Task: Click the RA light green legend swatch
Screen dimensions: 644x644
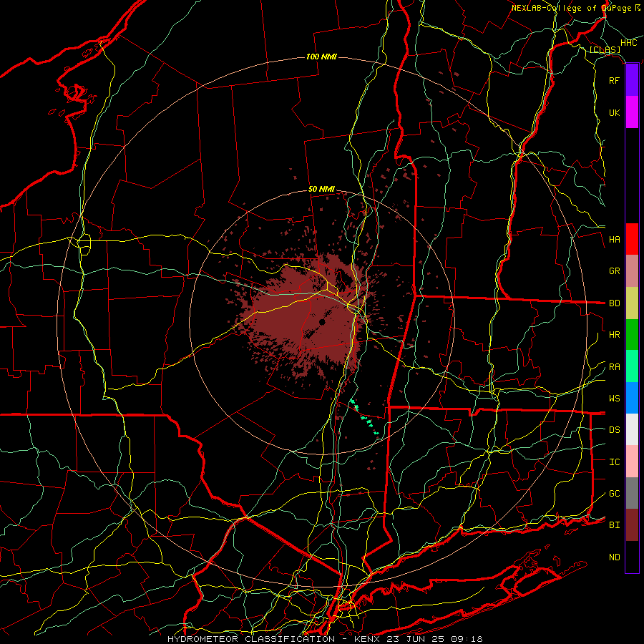Action: 632,366
